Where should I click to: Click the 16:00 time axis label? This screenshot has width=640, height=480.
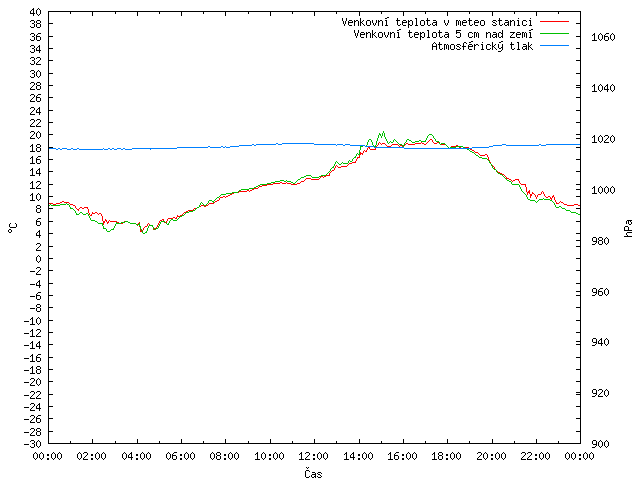coord(402,456)
